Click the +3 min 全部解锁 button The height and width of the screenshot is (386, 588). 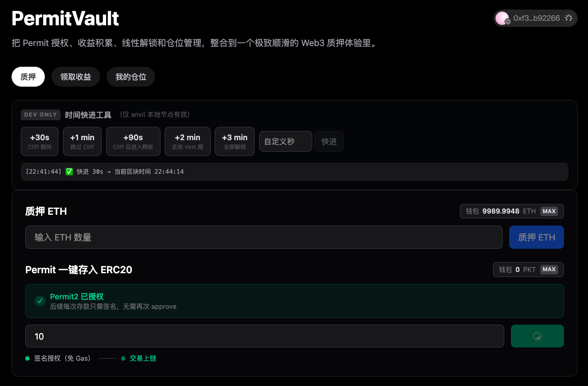(x=234, y=141)
